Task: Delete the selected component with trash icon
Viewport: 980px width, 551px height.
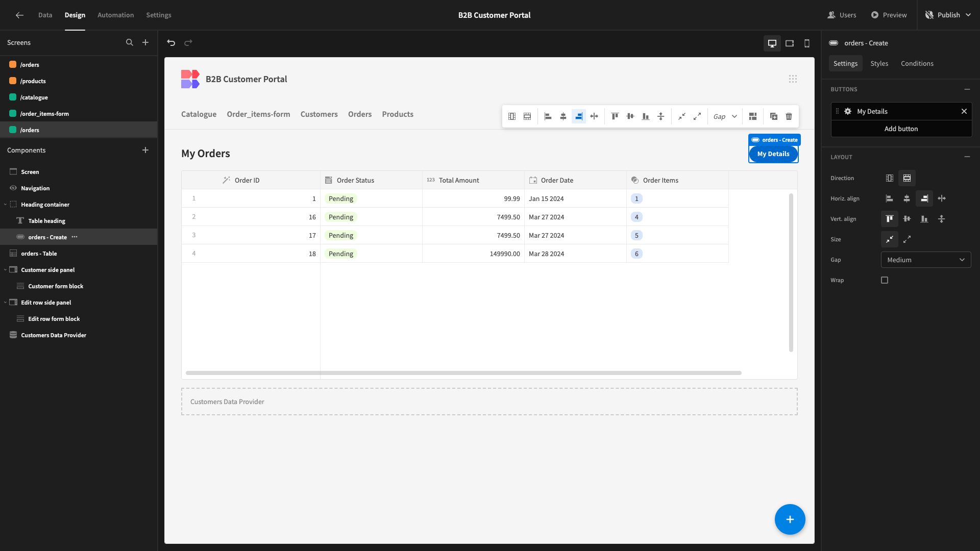Action: [x=789, y=116]
